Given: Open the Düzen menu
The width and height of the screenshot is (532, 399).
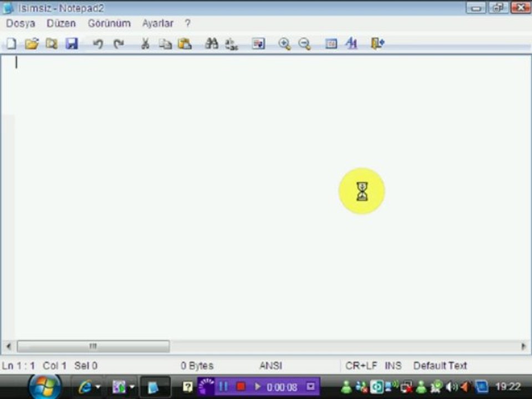Looking at the screenshot, I should (x=61, y=23).
